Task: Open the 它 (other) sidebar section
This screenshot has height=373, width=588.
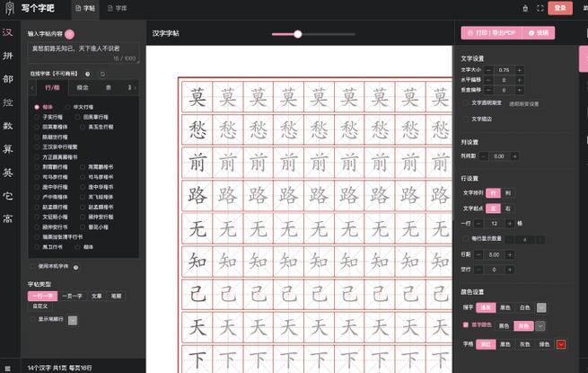Action: pyautogui.click(x=7, y=195)
